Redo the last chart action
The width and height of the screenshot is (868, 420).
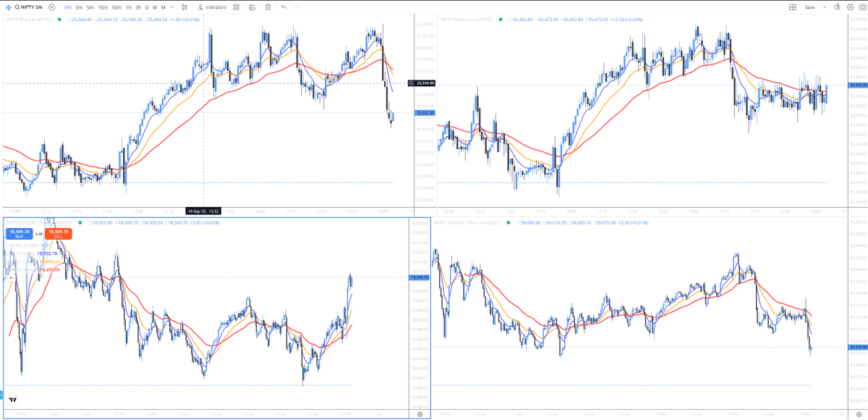click(297, 7)
